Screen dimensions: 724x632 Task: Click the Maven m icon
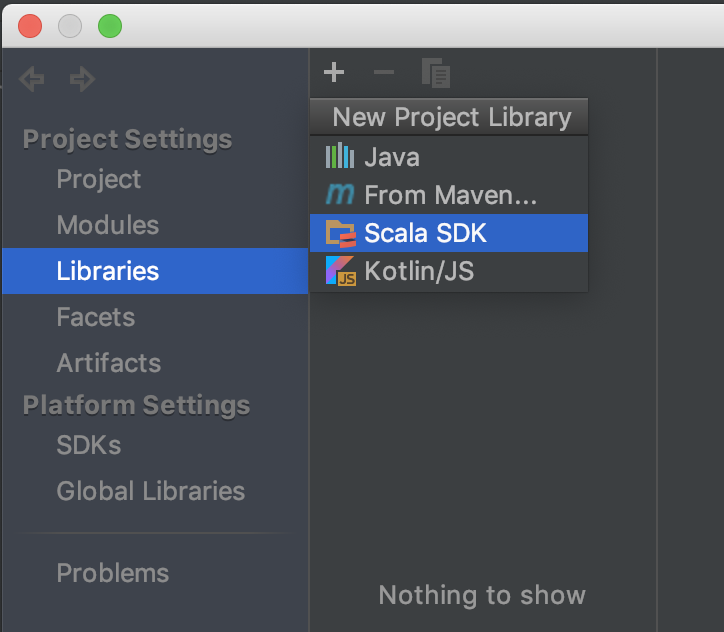(x=340, y=194)
